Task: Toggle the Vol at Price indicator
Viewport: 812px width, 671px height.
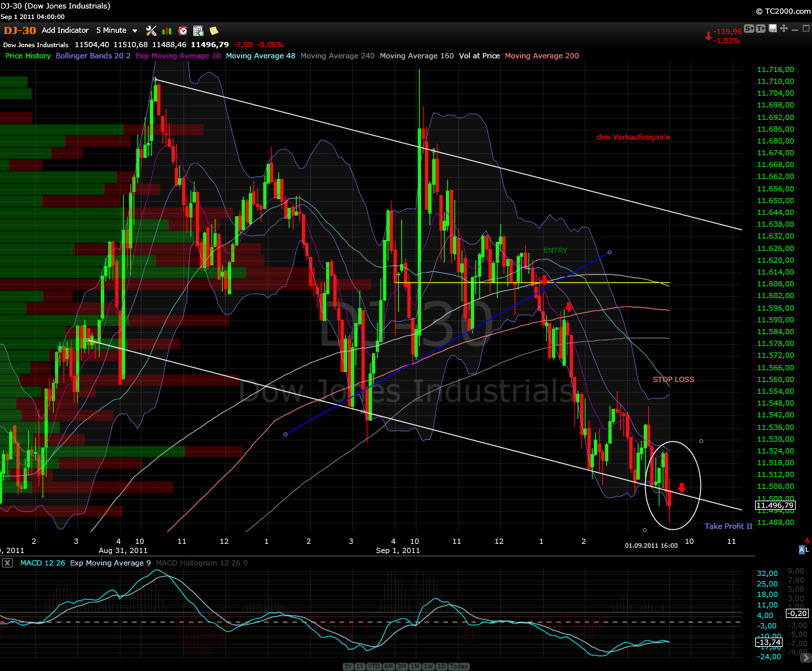Action: [479, 56]
